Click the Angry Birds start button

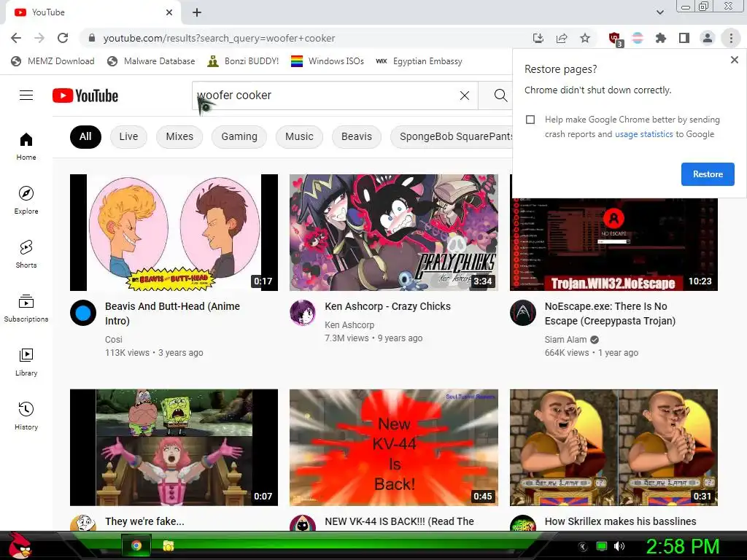[19, 545]
